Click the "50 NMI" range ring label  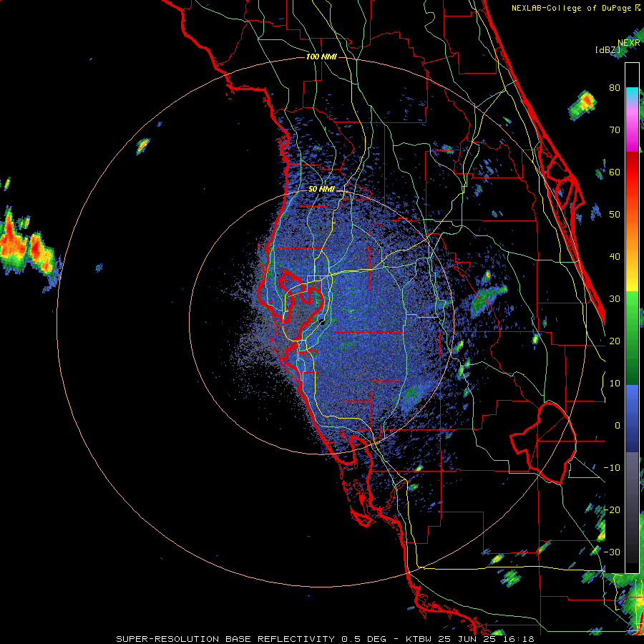point(321,190)
